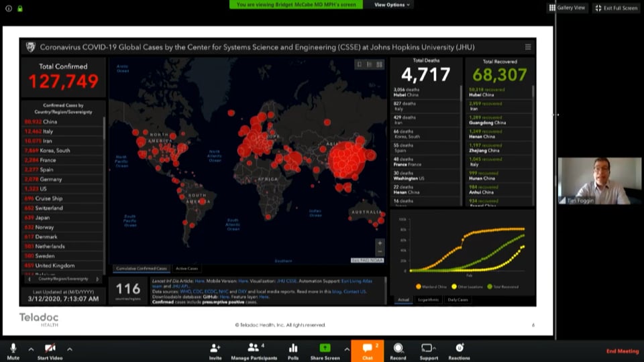
Task: Switch chart to the Actual tab
Action: tap(403, 300)
